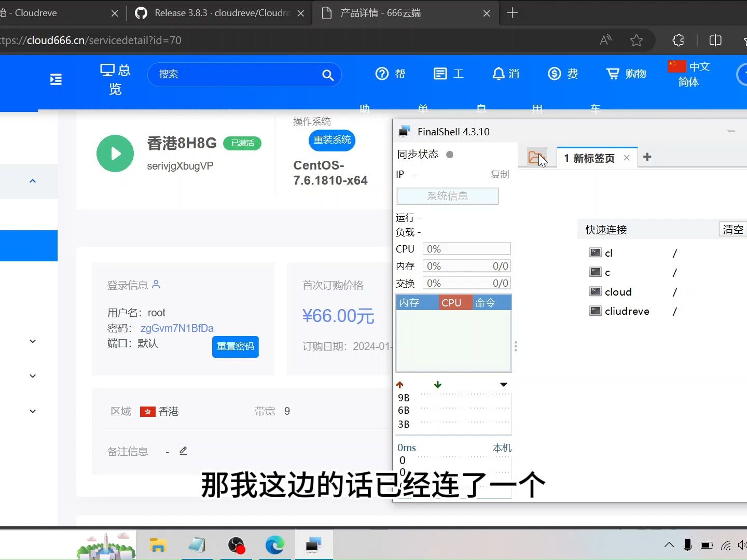Open FinalShell from the taskbar

[314, 545]
